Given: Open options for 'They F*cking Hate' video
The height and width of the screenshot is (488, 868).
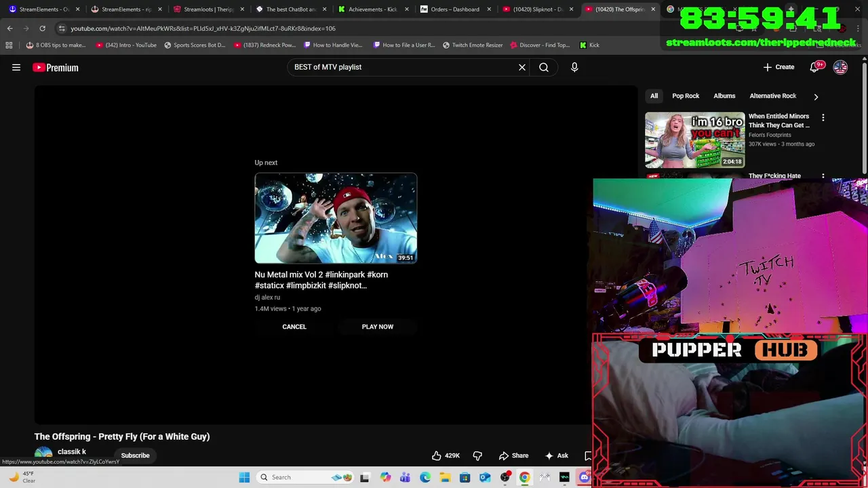Looking at the screenshot, I should click(x=823, y=176).
